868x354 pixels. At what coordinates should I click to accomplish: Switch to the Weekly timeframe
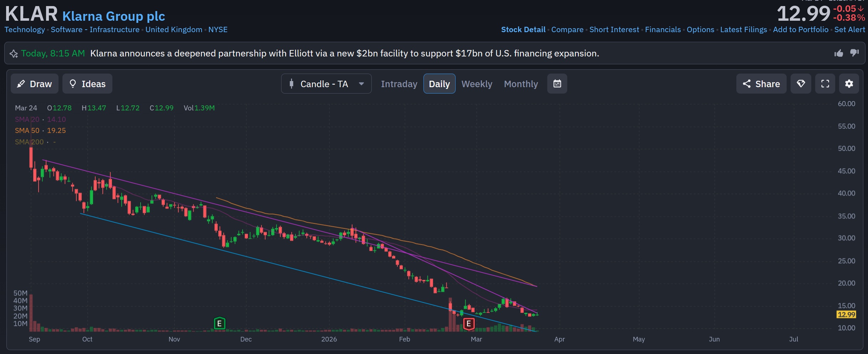(477, 84)
